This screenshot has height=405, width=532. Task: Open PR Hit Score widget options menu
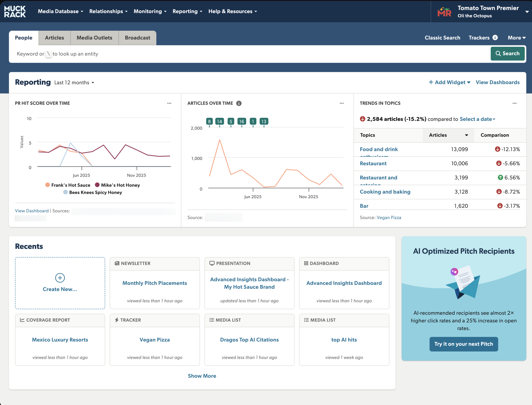click(x=169, y=103)
